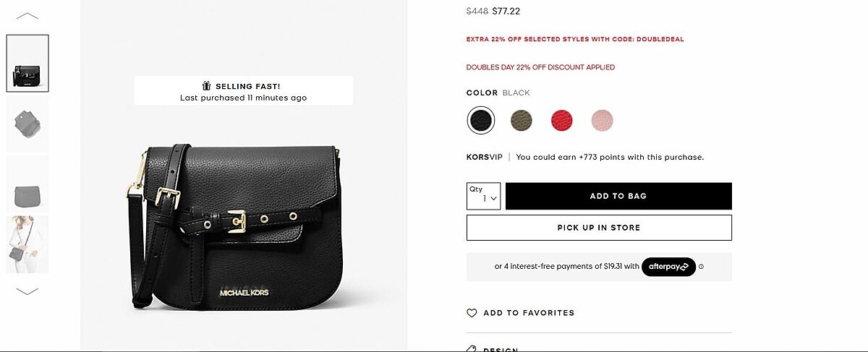Click the Add to Favorites link
868x352 pixels.
pos(529,313)
